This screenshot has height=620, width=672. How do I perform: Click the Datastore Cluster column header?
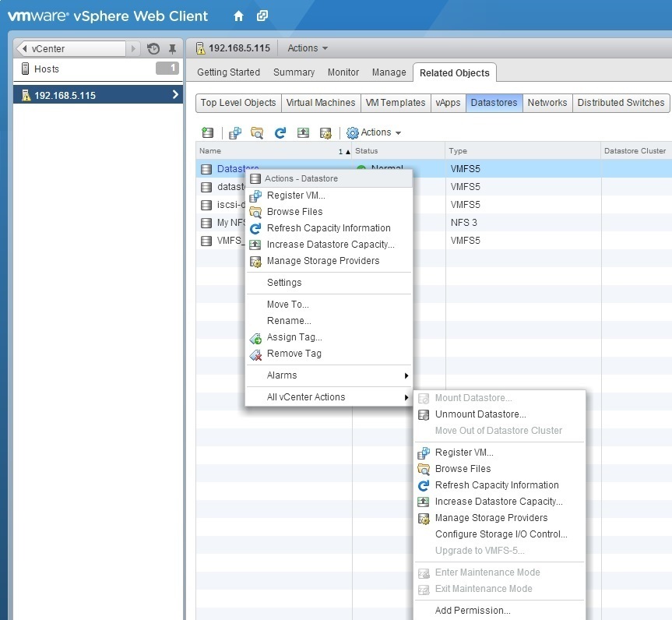636,151
